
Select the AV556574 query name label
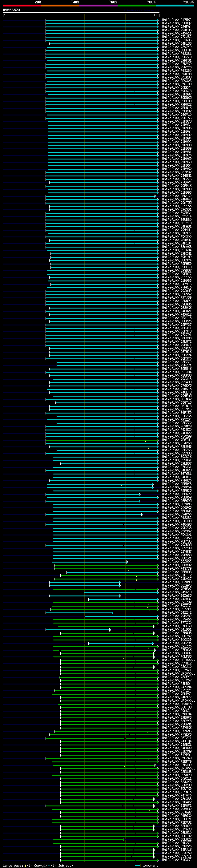11,10
